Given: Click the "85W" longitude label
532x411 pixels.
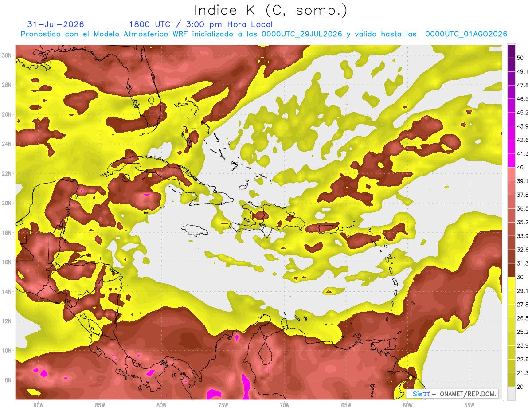Looking at the screenshot, I should (100, 405).
